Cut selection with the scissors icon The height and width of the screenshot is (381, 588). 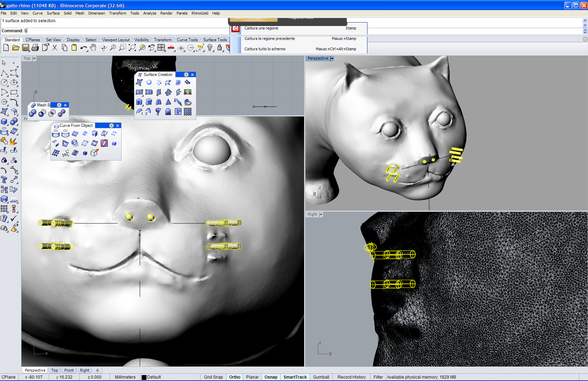55,48
